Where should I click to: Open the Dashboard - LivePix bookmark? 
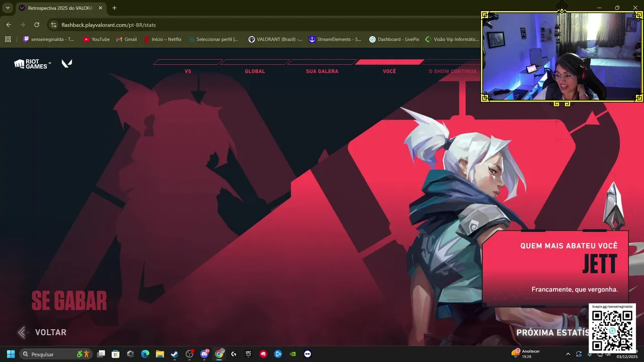pos(394,39)
